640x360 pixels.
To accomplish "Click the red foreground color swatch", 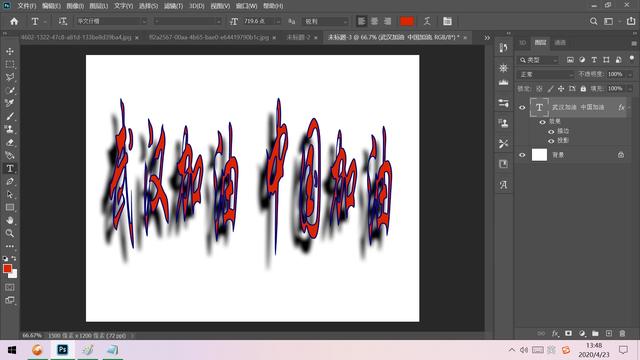I will coord(7,269).
